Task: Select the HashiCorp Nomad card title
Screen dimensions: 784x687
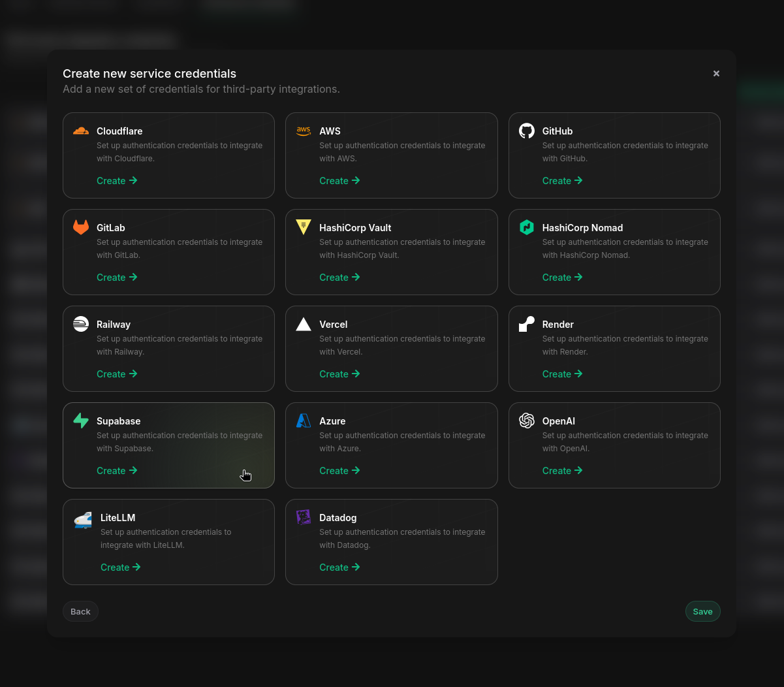Action: [582, 228]
